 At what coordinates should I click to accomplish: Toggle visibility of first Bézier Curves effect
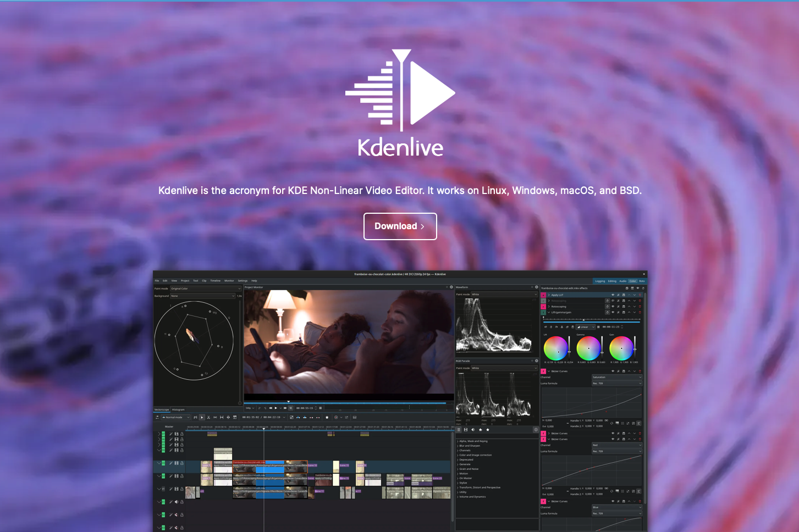[x=613, y=372]
